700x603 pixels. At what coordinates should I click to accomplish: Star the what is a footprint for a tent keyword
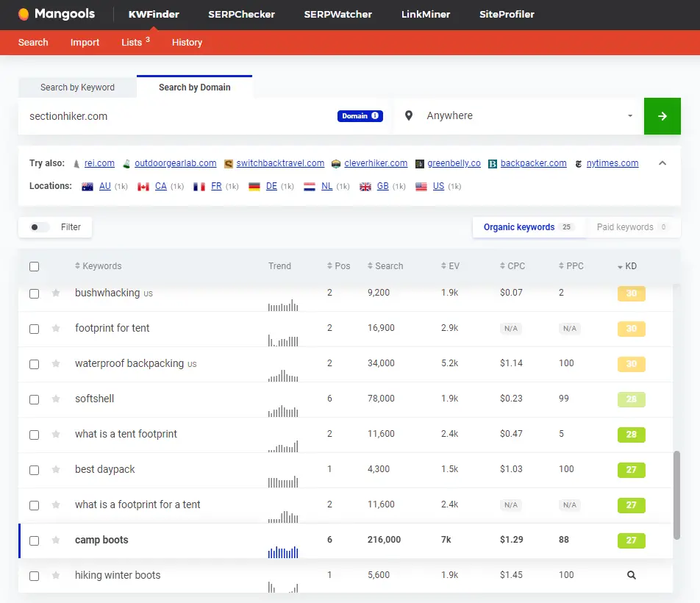click(56, 504)
